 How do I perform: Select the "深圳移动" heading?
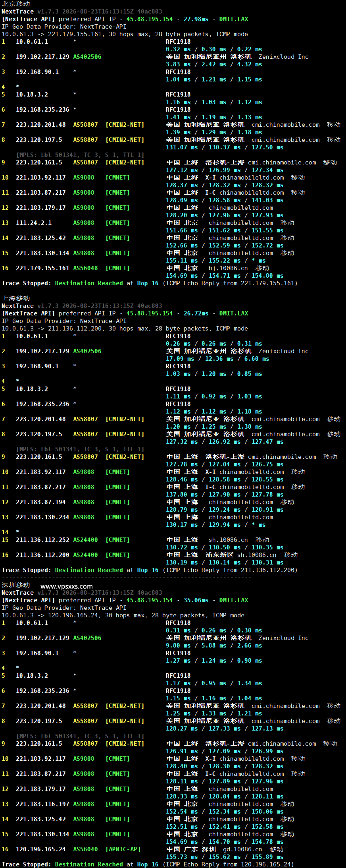coord(16,585)
